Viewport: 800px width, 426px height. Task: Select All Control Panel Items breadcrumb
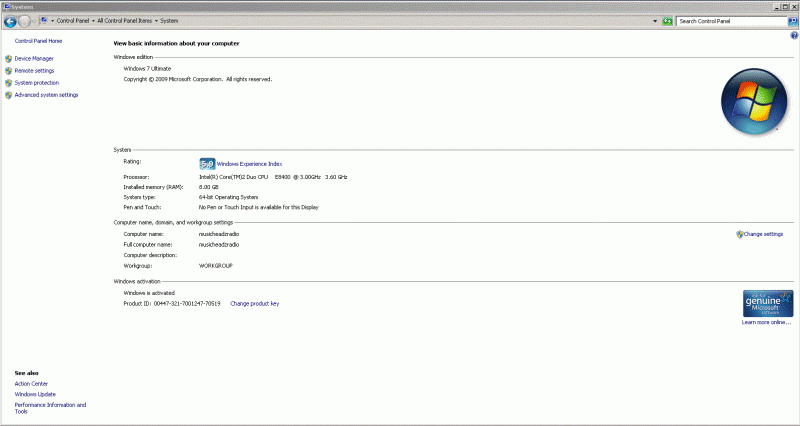[124, 21]
